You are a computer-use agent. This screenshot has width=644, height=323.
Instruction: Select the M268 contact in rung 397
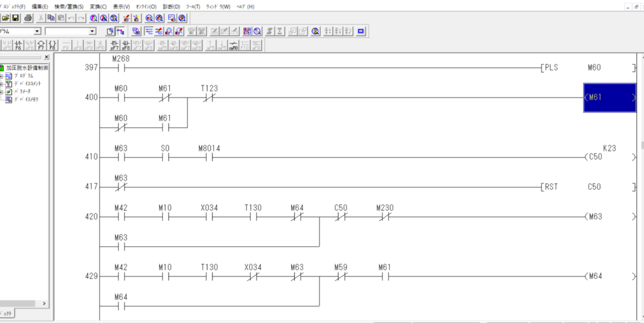pyautogui.click(x=121, y=64)
